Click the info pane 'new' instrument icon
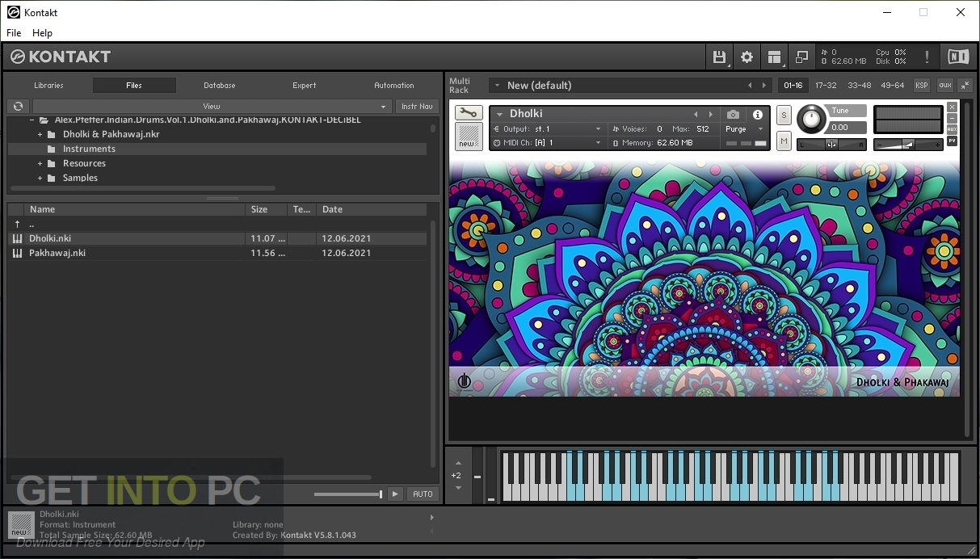980x559 pixels. 21,525
